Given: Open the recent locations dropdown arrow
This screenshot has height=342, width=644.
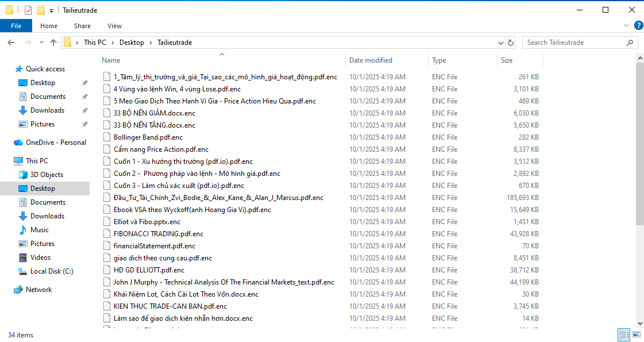Looking at the screenshot, I should pyautogui.click(x=41, y=43).
